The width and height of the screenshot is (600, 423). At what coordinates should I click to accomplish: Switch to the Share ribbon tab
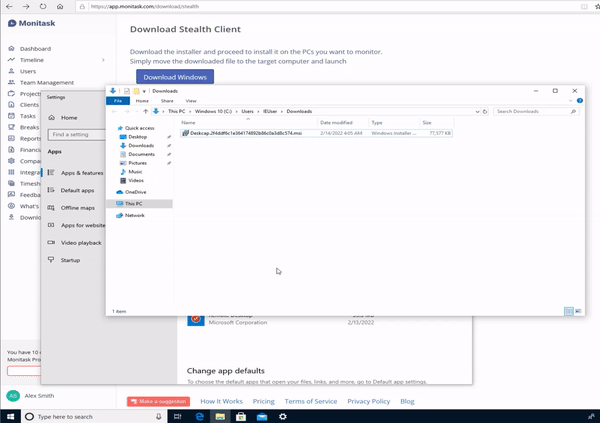(167, 101)
